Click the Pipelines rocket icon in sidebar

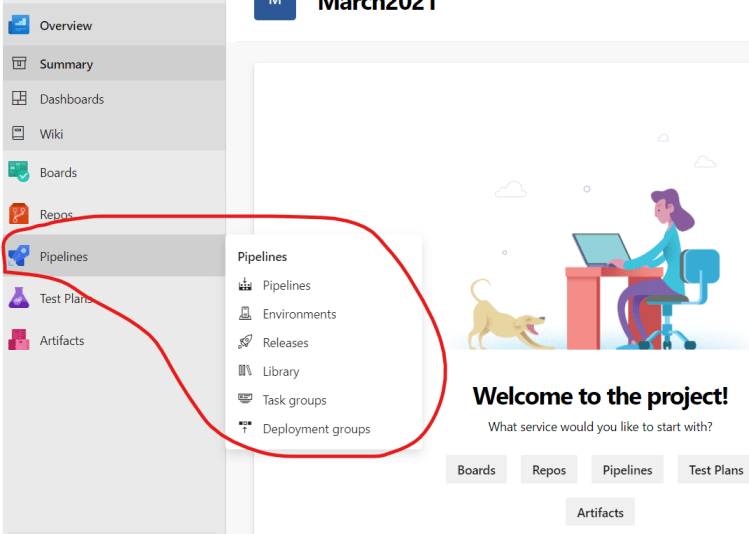coord(19,256)
